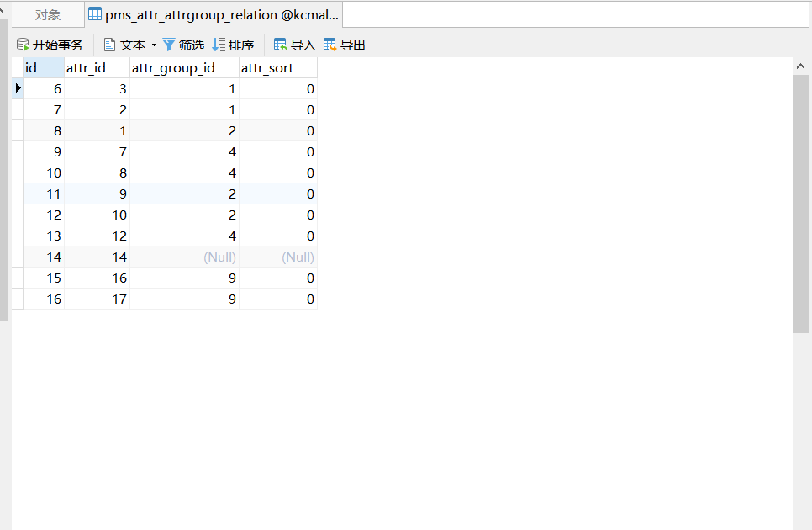Click the 导入 import button label
Image resolution: width=812 pixels, height=530 pixels.
(x=303, y=45)
